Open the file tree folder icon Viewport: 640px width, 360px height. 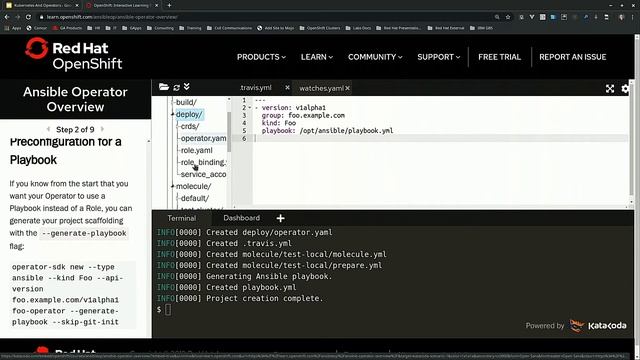click(164, 87)
